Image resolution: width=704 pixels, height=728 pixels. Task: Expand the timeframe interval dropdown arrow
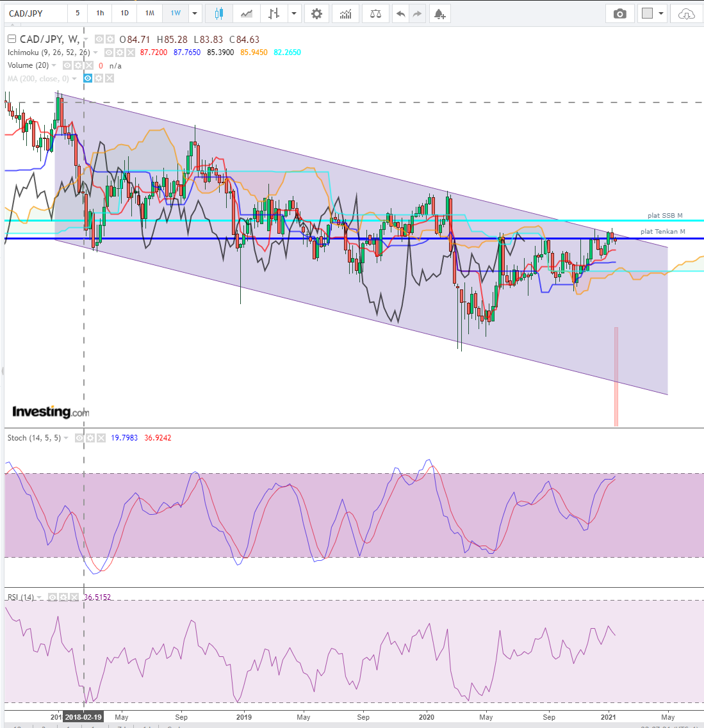tap(195, 13)
